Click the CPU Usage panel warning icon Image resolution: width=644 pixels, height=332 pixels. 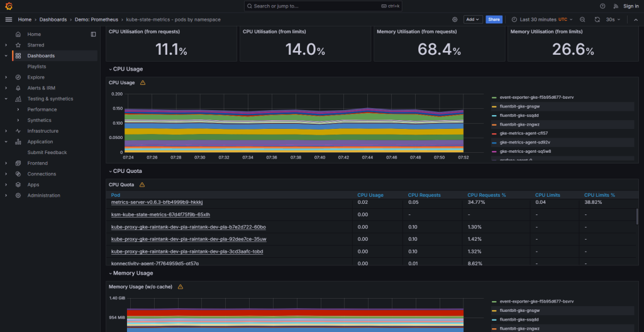(143, 82)
